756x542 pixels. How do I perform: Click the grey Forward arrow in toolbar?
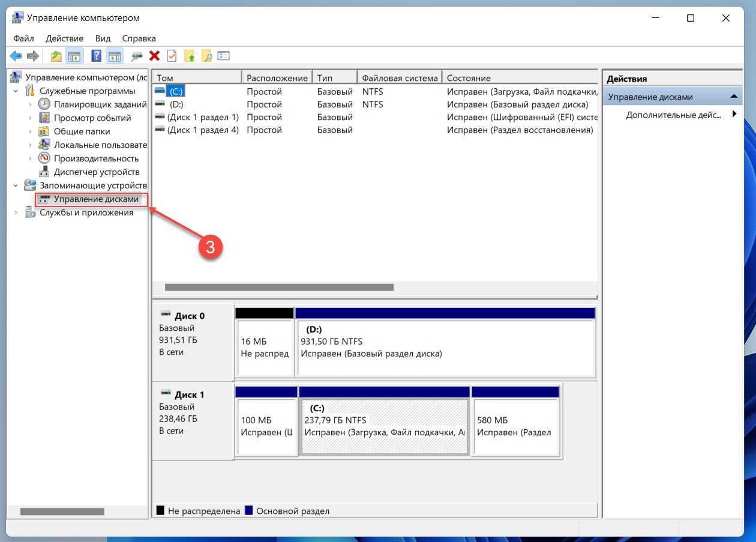pyautogui.click(x=33, y=56)
